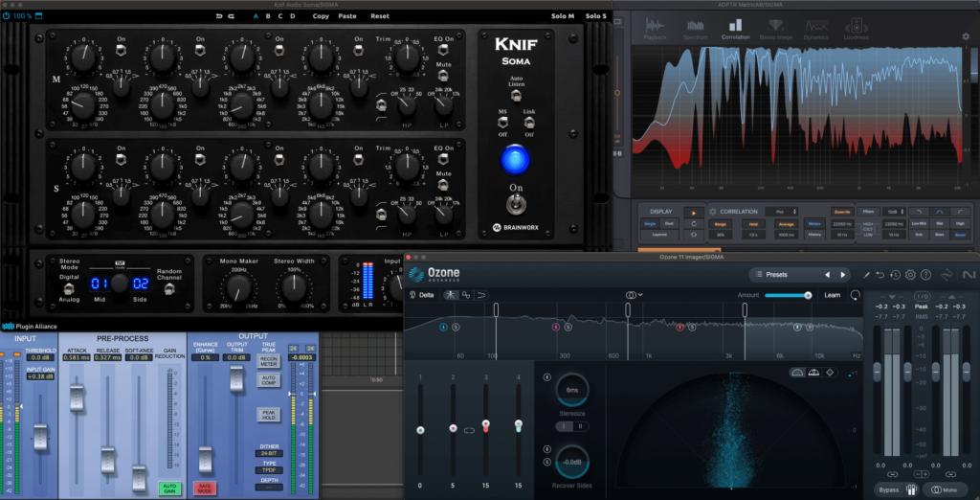Open the Loudness tab in MetricAB
980x500 pixels.
[856, 29]
